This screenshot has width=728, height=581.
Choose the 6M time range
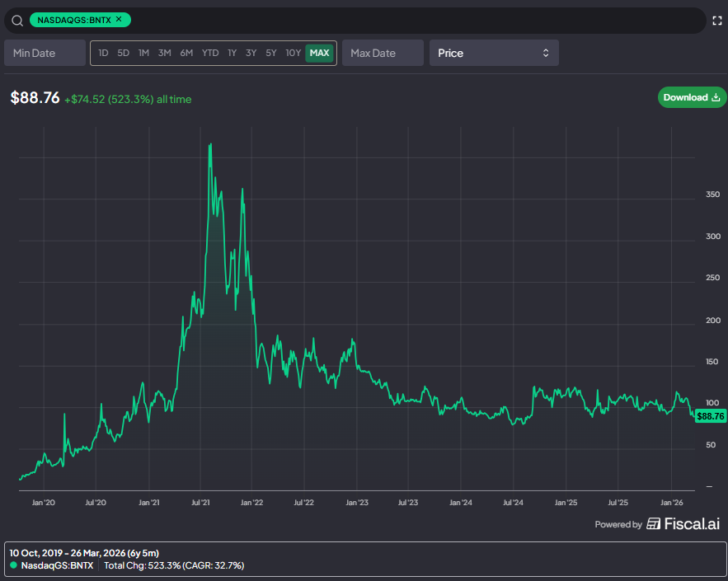[x=186, y=53]
